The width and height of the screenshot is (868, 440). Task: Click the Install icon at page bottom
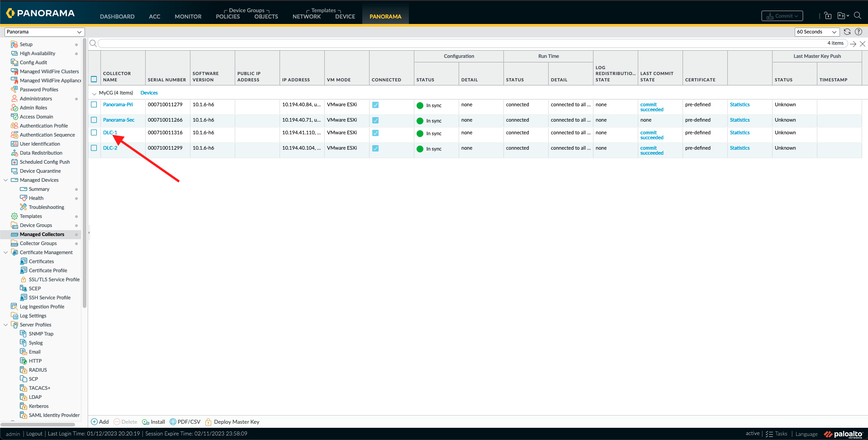point(146,421)
